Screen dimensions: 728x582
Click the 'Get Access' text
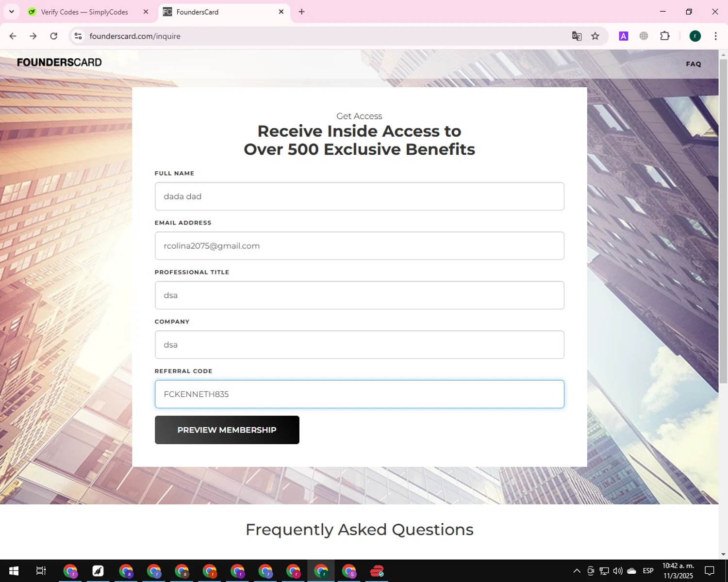(x=359, y=116)
